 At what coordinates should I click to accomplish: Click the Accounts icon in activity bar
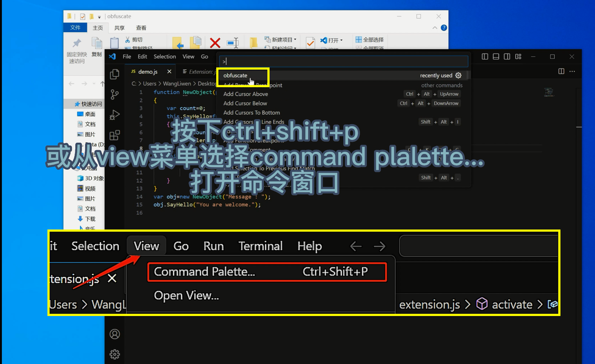click(x=115, y=334)
